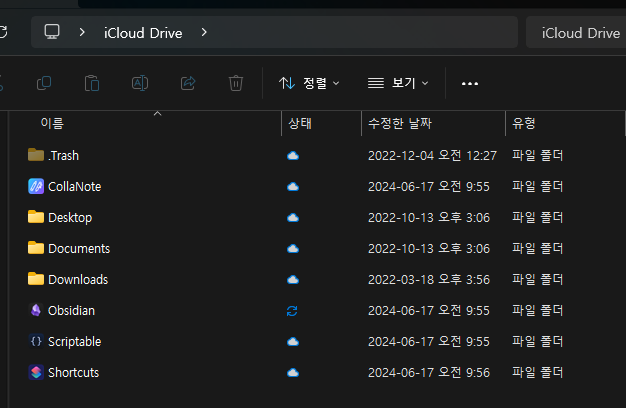Select the CollaNote app folder icon

coord(36,186)
